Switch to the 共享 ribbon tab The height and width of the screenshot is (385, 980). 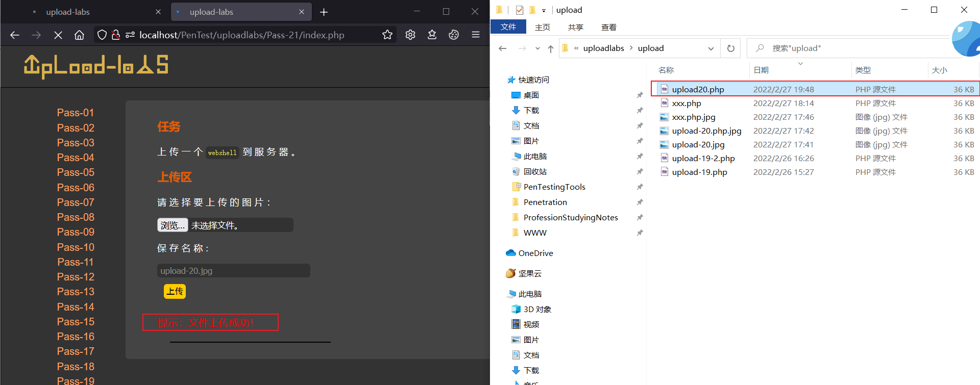tap(576, 27)
